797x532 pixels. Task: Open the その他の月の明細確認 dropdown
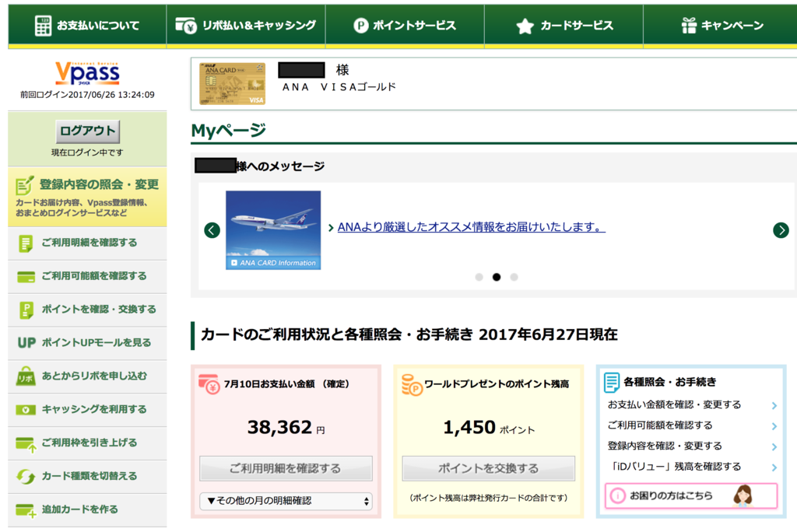[286, 501]
